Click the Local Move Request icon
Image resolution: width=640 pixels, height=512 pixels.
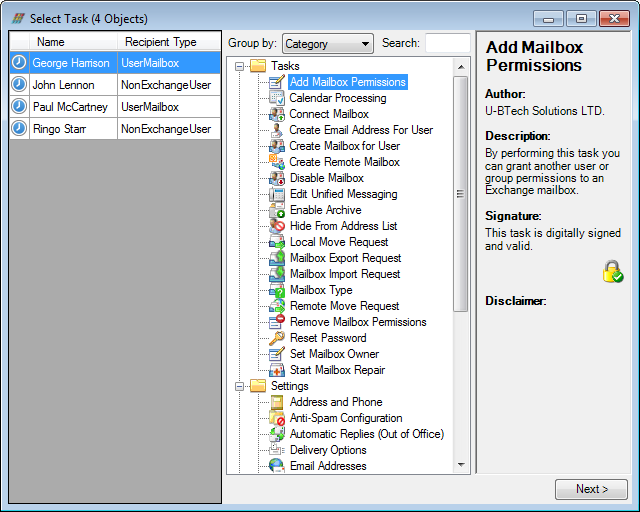pos(277,242)
